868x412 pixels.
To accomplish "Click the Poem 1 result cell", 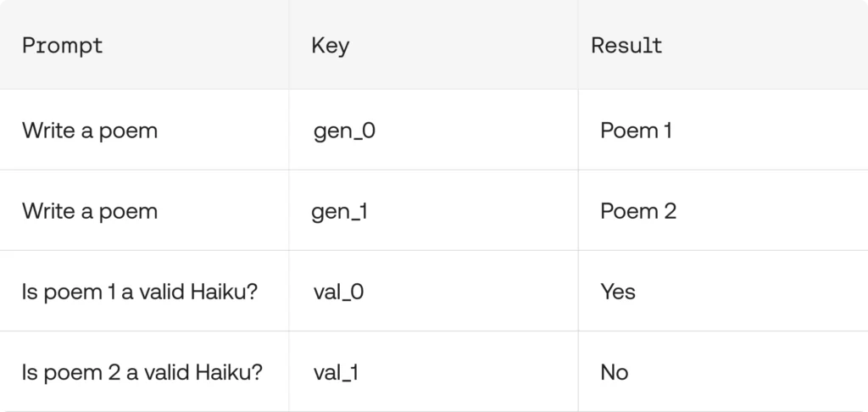I will point(636,131).
